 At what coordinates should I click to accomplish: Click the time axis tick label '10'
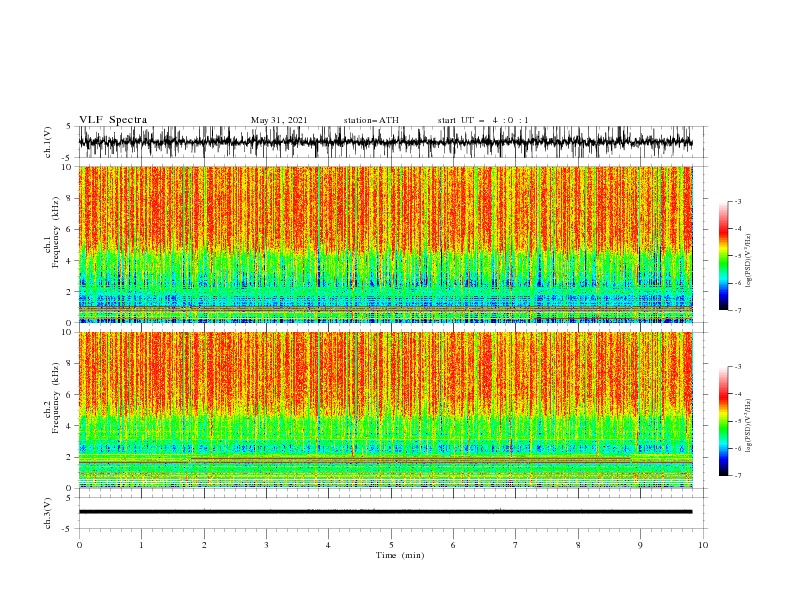click(703, 545)
